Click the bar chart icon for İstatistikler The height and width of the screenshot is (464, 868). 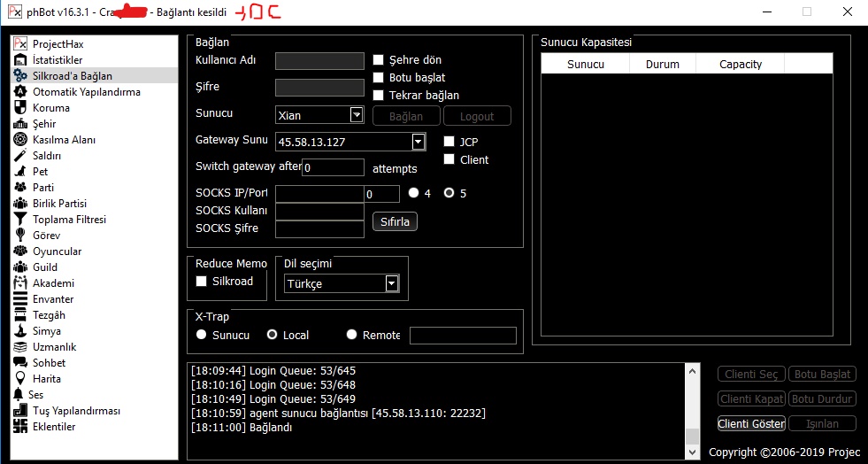(20, 60)
